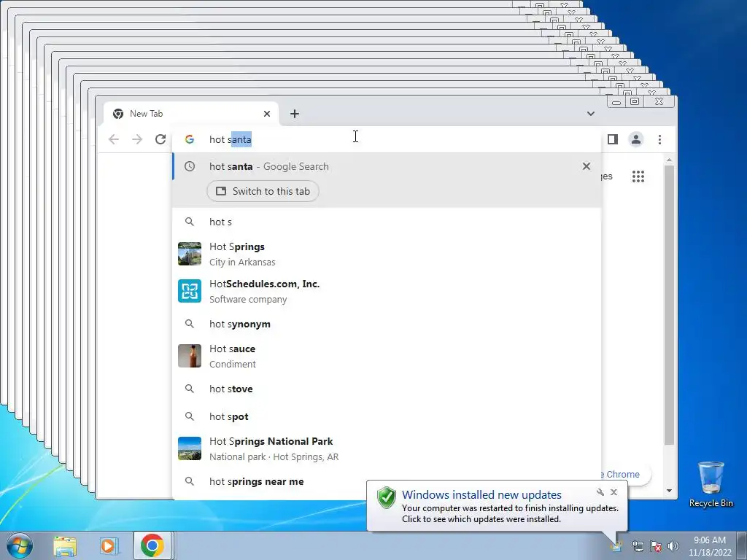The width and height of the screenshot is (747, 560).
Task: Open the Recycle Bin desktop icon
Action: point(711,484)
